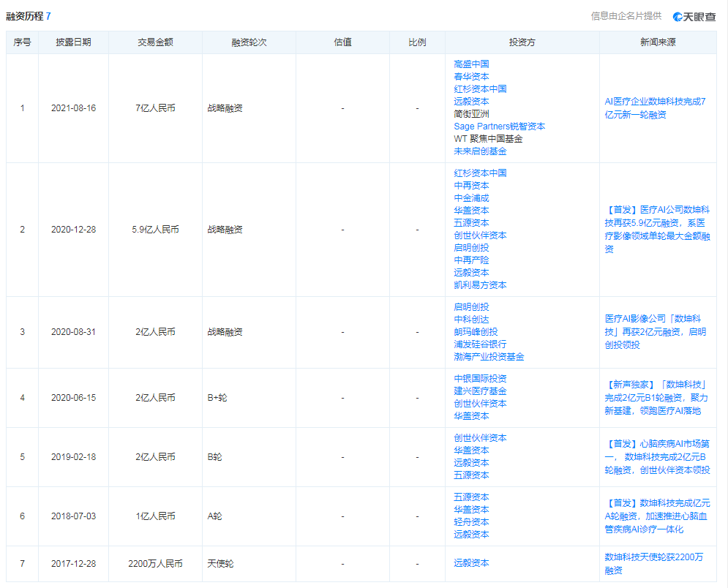Screen dimensions: 728x588
Task: Click the 天眼查 logo
Action: pyautogui.click(x=694, y=17)
